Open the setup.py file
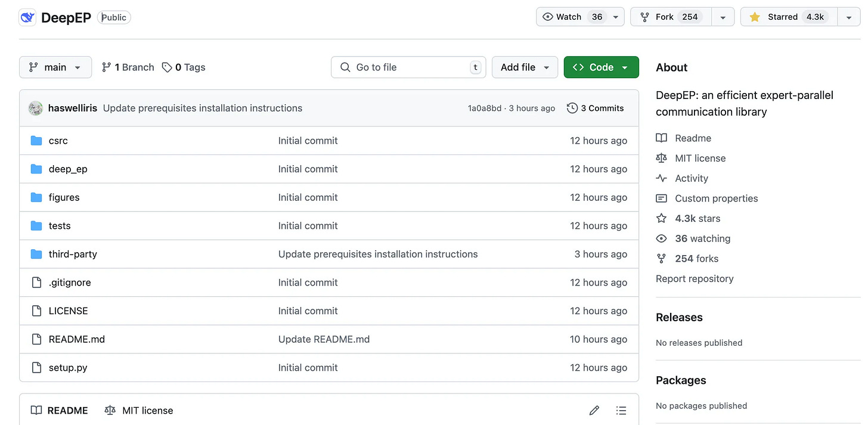Screen dimensions: 868x425 coord(68,368)
